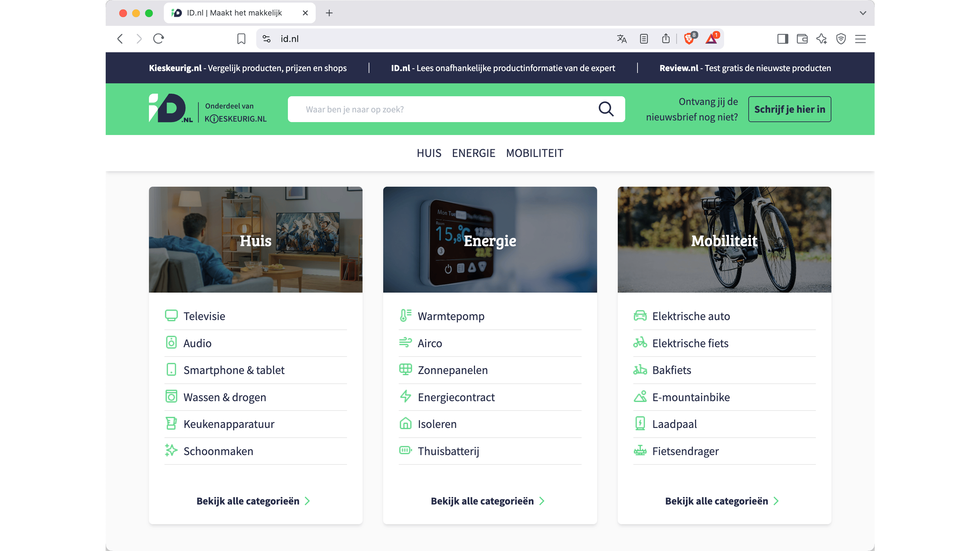
Task: Click the share icon in the toolbar
Action: 666,38
